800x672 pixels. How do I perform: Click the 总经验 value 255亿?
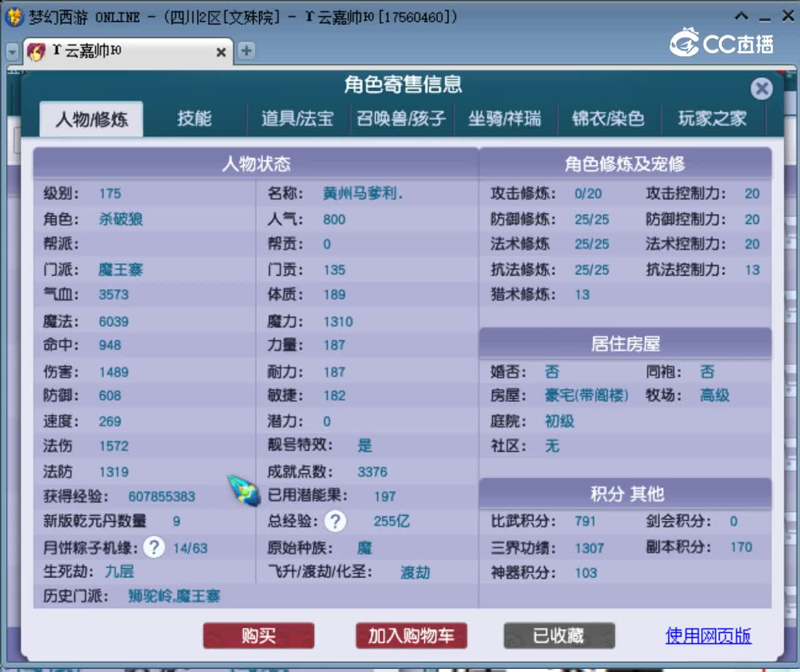pyautogui.click(x=392, y=521)
